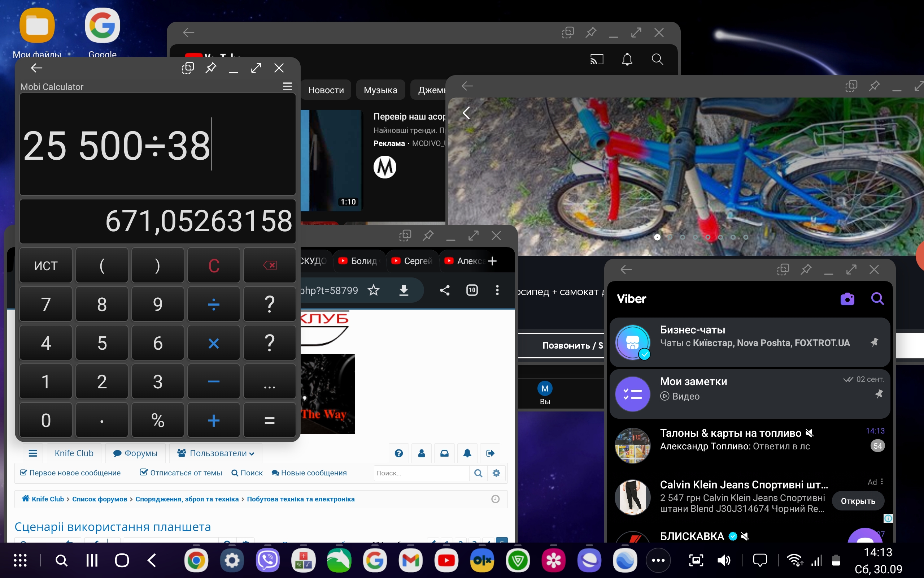This screenshot has height=578, width=924.
Task: Open Viber search magnifier
Action: (877, 298)
